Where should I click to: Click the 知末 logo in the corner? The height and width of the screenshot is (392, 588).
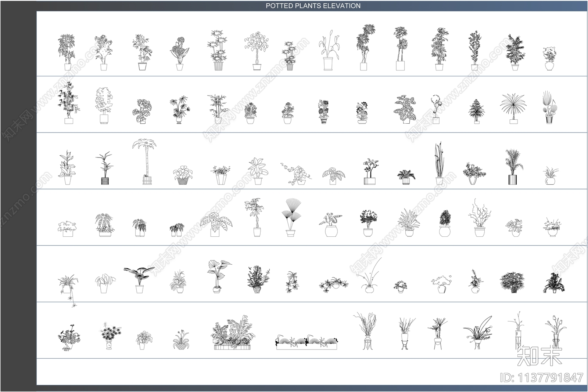(x=539, y=356)
